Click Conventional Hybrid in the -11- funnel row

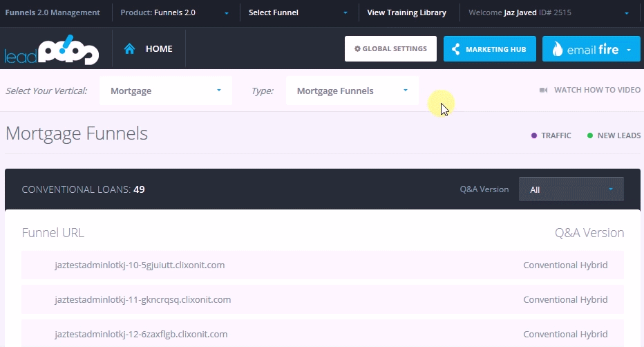point(565,300)
